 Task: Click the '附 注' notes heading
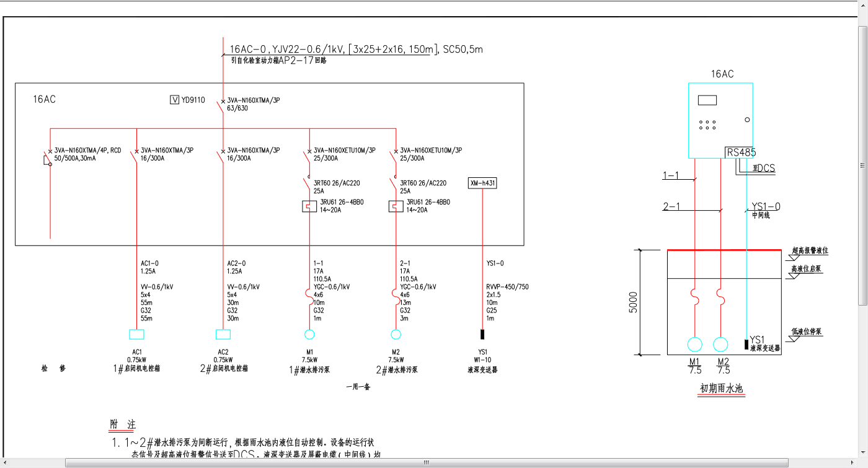pyautogui.click(x=123, y=425)
